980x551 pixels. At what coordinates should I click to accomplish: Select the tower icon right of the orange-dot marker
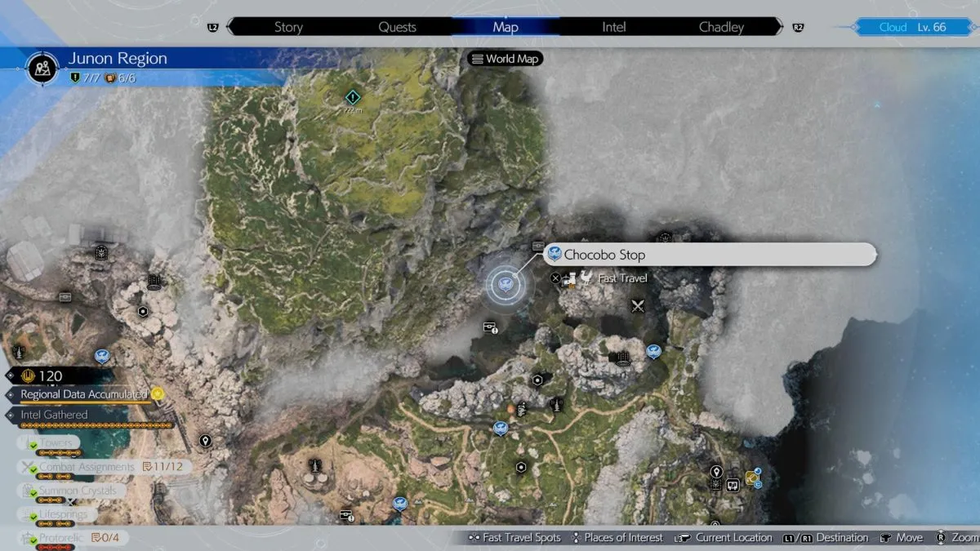[x=557, y=403]
